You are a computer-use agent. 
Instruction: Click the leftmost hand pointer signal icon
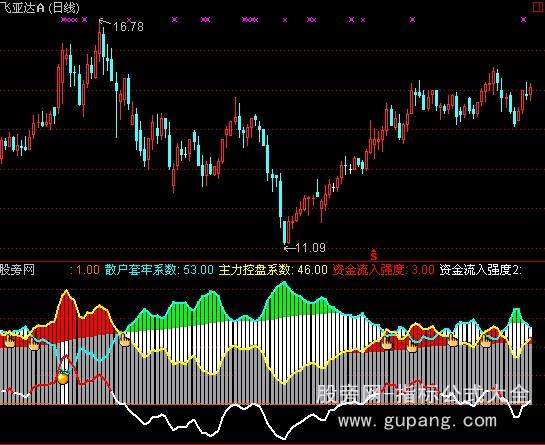pyautogui.click(x=9, y=341)
